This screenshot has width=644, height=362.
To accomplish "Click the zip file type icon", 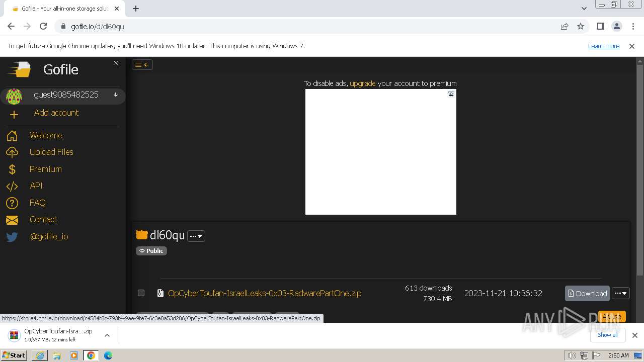I will (x=160, y=293).
